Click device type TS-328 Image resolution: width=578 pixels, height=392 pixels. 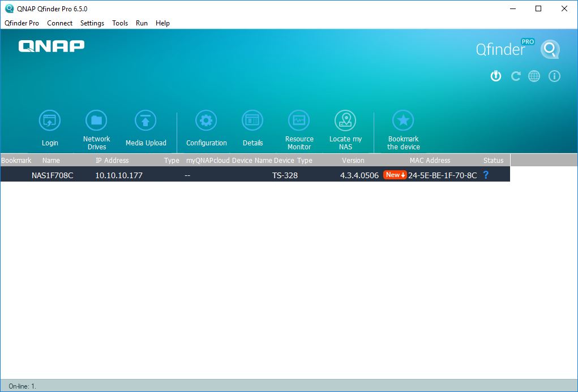point(285,175)
